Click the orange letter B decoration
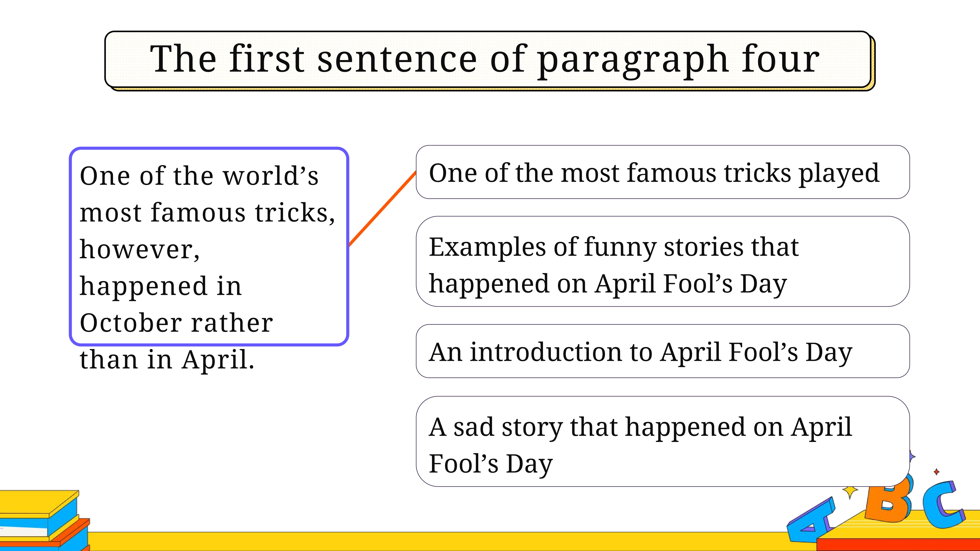Image resolution: width=980 pixels, height=551 pixels. 888,498
